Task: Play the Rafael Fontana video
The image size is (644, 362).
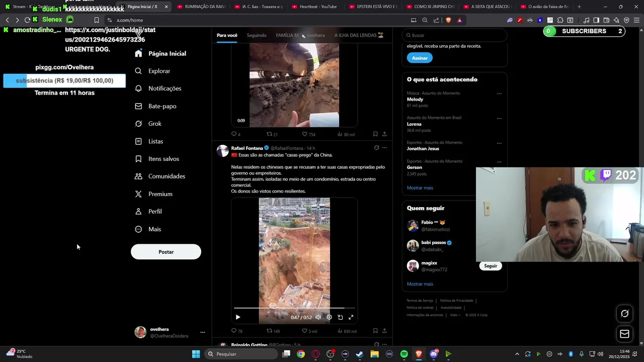Action: 238,317
